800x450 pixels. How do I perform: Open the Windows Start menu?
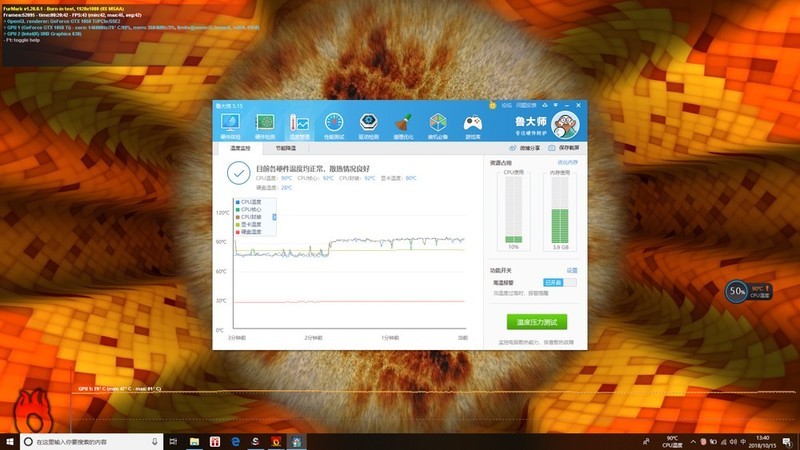point(9,441)
